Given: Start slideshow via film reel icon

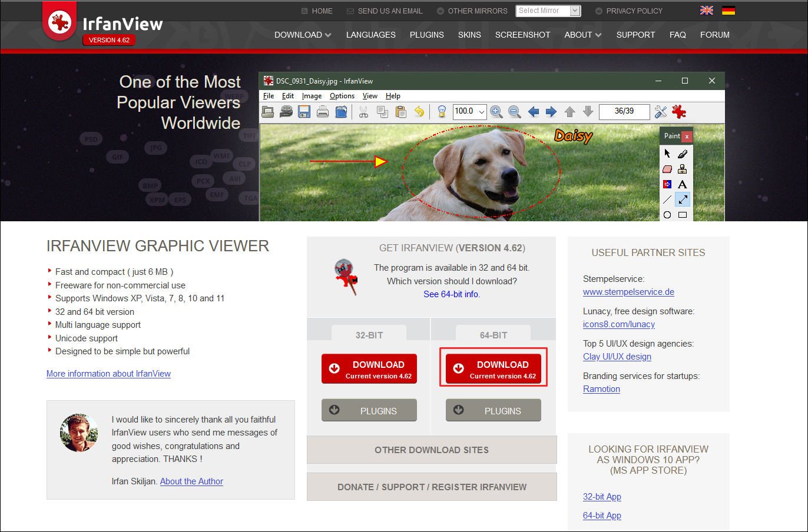Looking at the screenshot, I should click(x=286, y=112).
